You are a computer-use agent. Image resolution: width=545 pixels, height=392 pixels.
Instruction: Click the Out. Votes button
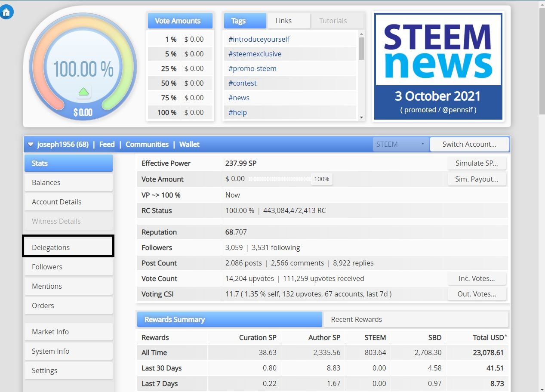point(477,294)
